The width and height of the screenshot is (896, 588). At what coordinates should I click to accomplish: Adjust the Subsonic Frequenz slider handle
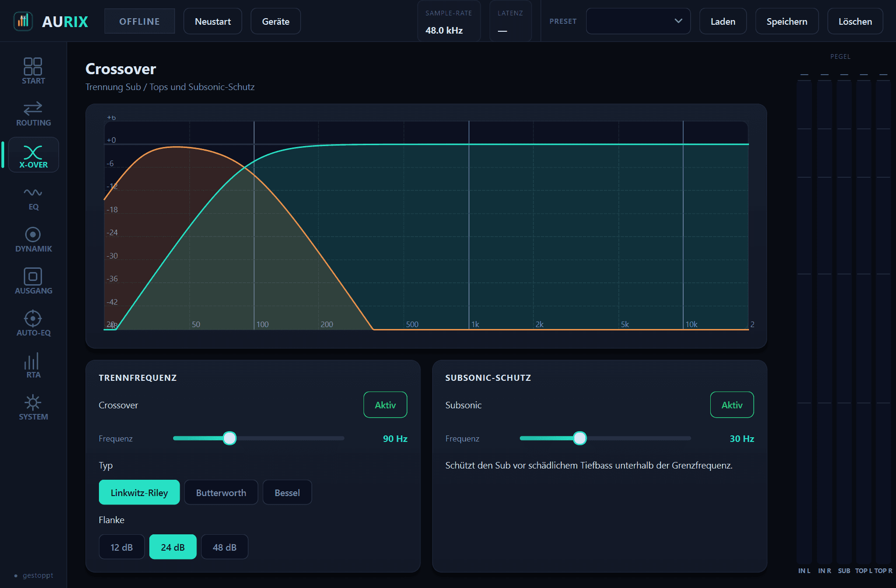pos(580,438)
